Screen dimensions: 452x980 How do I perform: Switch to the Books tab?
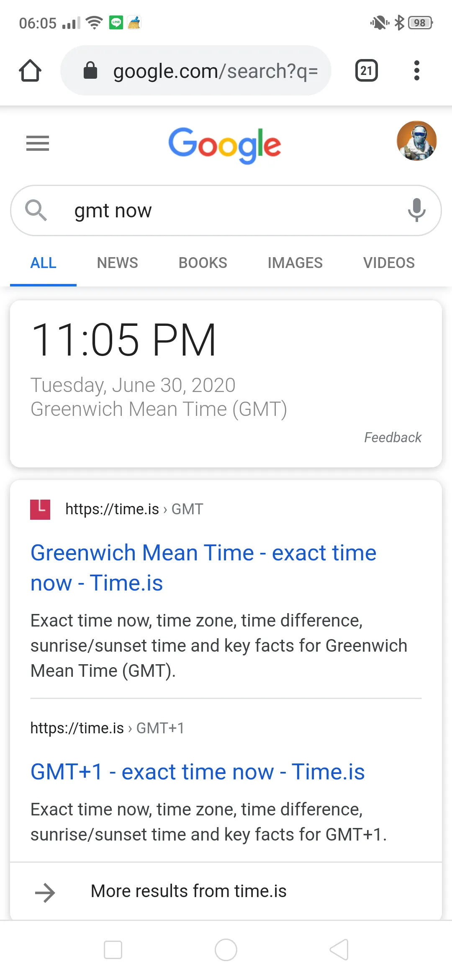coord(203,263)
